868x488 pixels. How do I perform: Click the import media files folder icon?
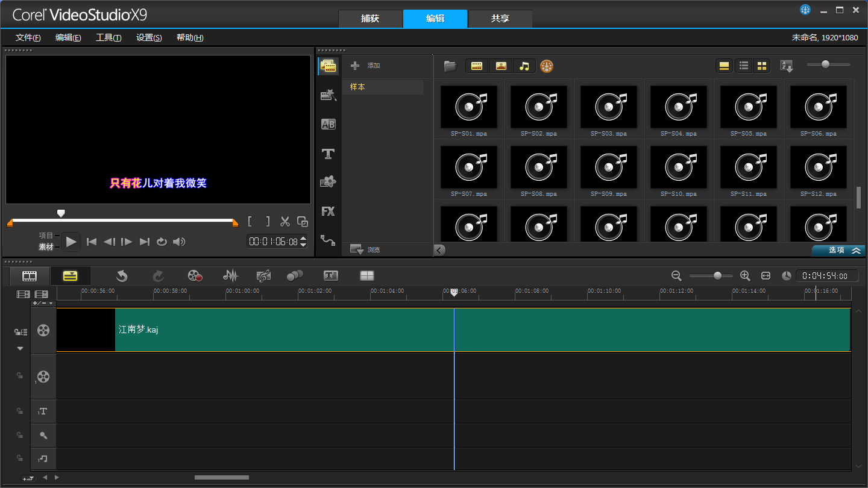pos(450,66)
